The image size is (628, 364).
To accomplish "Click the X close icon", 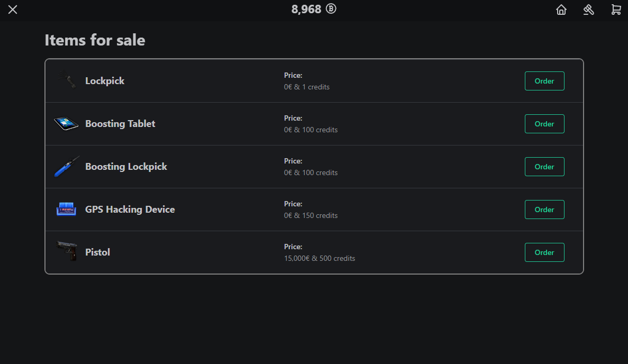I will [x=13, y=10].
